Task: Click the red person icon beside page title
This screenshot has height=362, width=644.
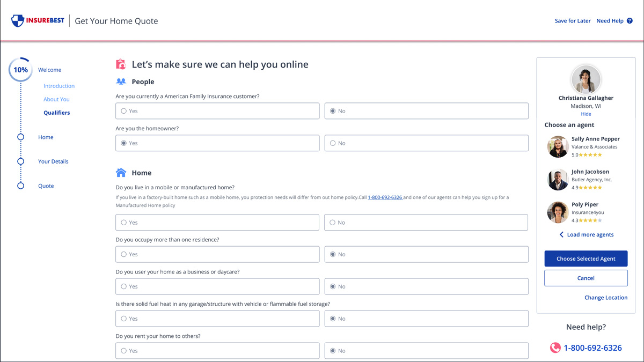Action: [x=120, y=64]
